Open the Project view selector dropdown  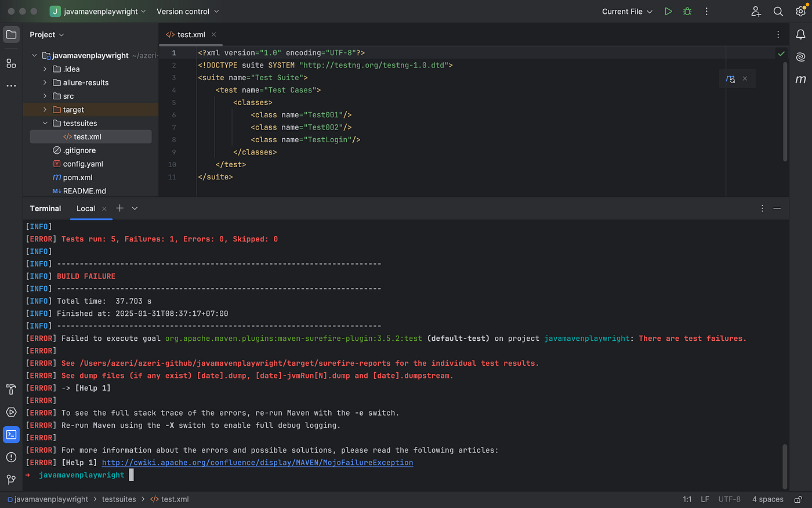47,35
